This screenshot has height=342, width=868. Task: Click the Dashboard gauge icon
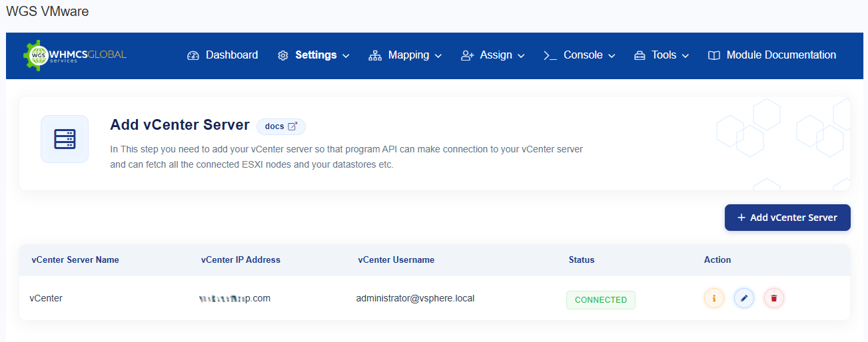click(x=193, y=55)
